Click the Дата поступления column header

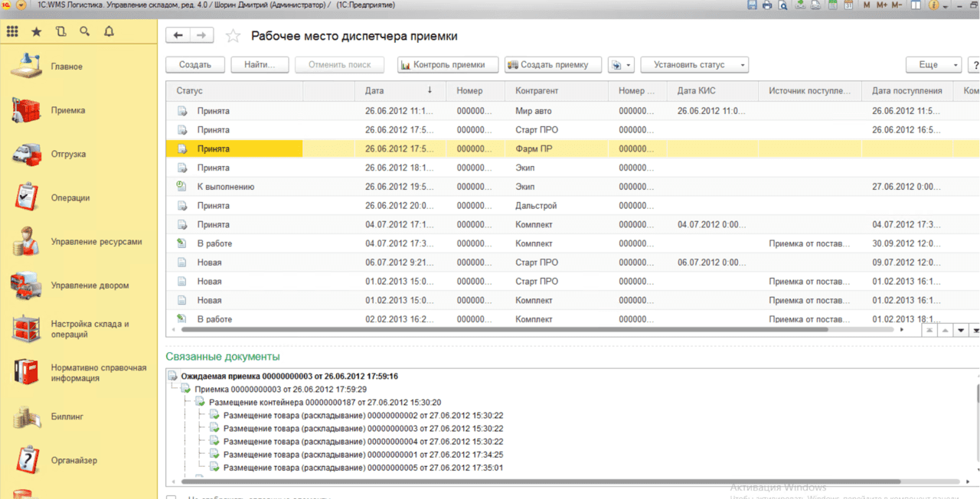907,90
